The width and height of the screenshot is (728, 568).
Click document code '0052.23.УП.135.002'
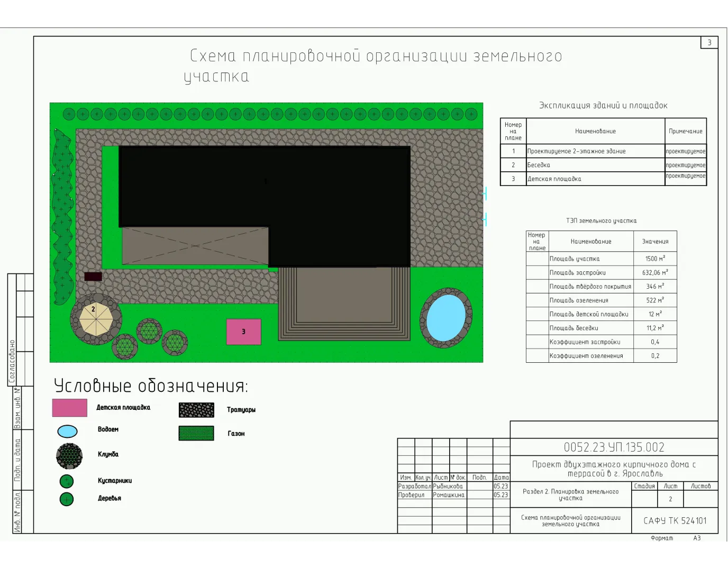614,447
